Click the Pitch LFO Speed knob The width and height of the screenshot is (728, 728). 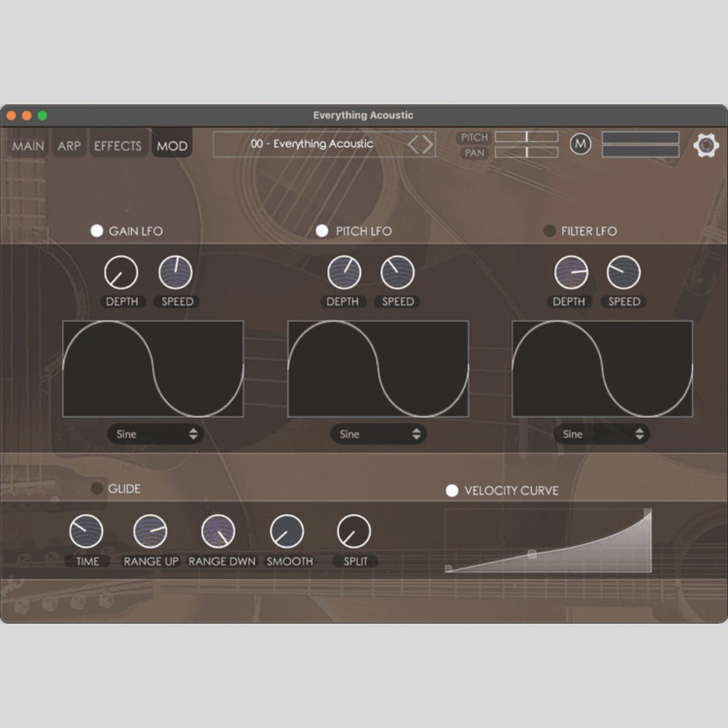pos(397,272)
